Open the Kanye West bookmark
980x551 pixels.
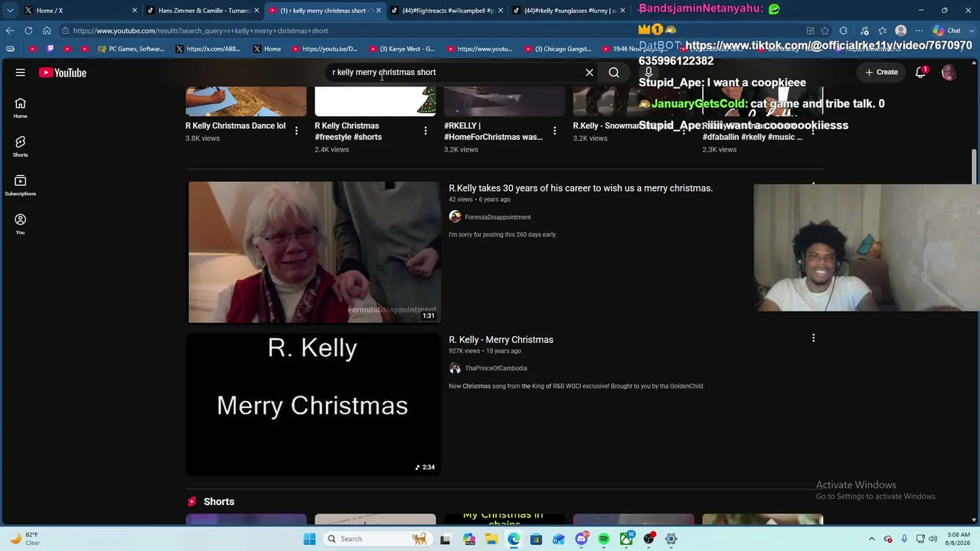401,49
